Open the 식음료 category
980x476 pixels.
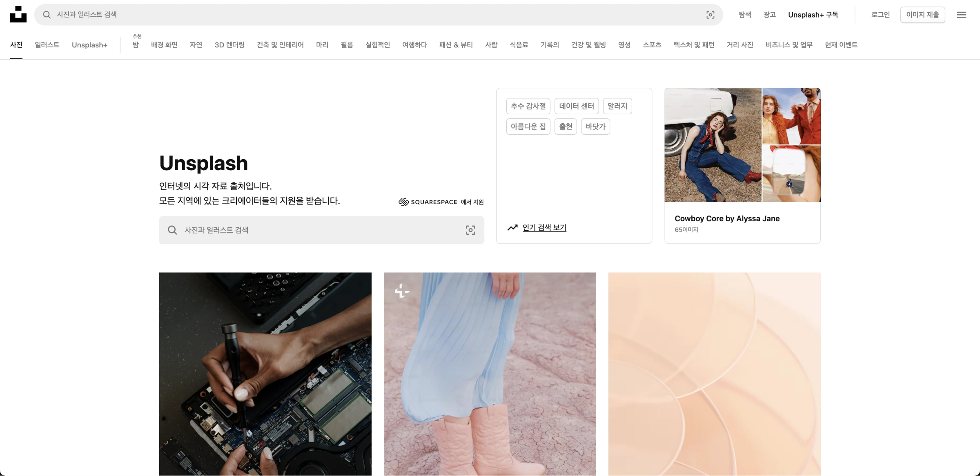point(519,45)
